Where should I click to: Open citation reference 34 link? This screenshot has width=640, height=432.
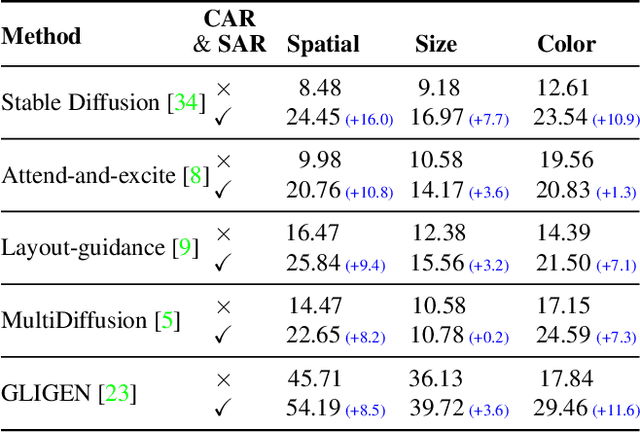tap(188, 102)
